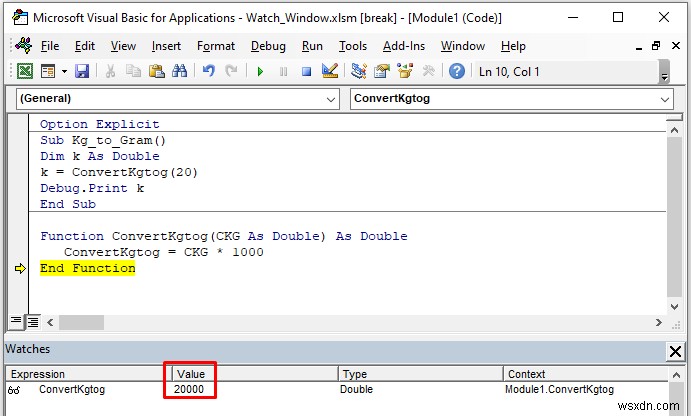Image resolution: width=691 pixels, height=416 pixels.
Task: Click the code pane vertical scrollbar thumb
Action: [x=674, y=217]
